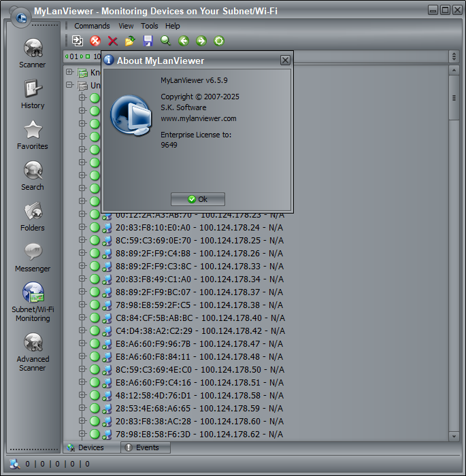This screenshot has width=466, height=476.
Task: Click the status bar scanner icon
Action: pyautogui.click(x=14, y=464)
